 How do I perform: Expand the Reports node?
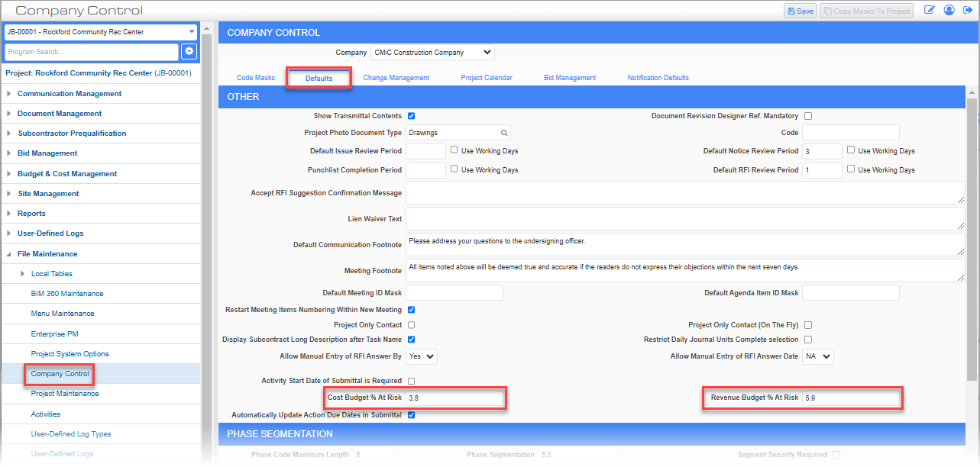[x=9, y=214]
